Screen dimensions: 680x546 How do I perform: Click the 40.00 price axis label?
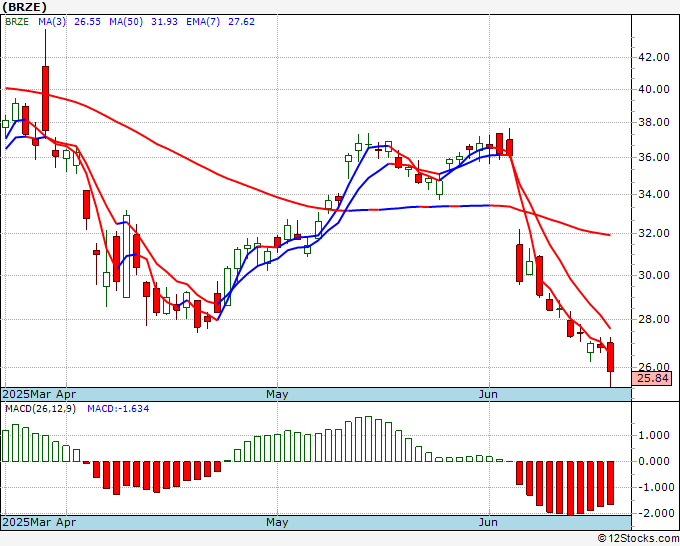tap(654, 90)
